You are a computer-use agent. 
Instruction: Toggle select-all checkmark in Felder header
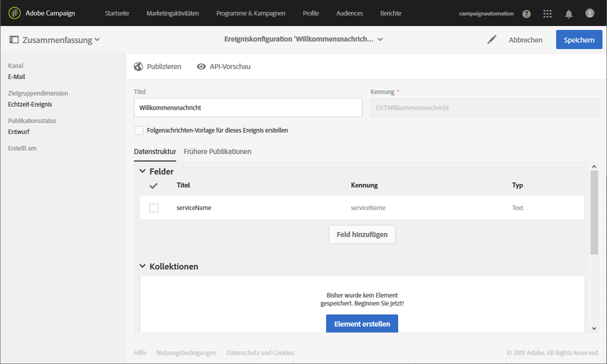tap(154, 186)
